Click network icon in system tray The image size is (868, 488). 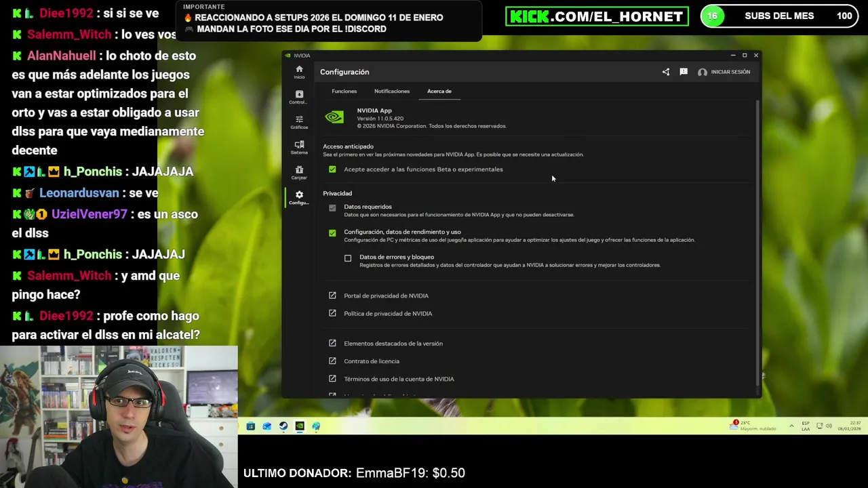(x=820, y=426)
